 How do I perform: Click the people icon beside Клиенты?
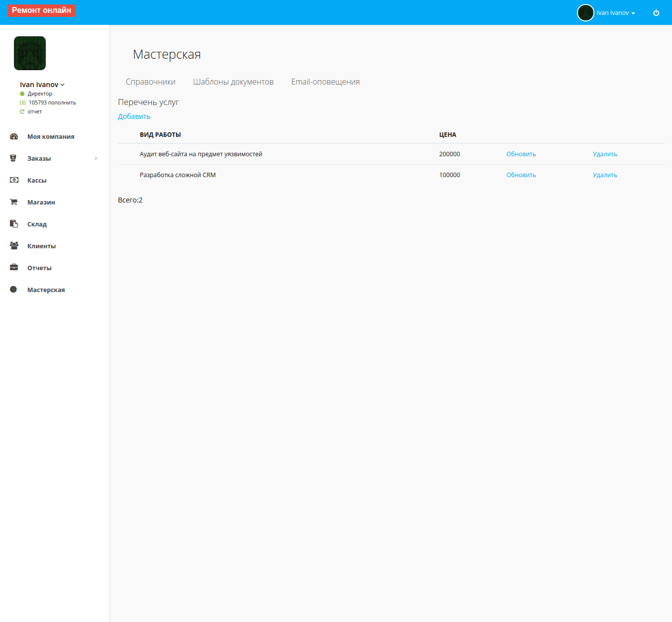[14, 246]
